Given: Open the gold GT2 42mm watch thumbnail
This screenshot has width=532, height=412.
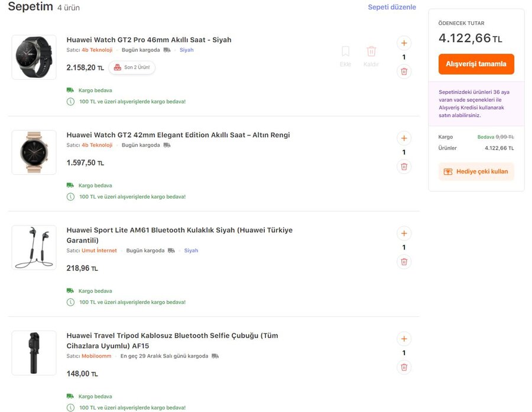Looking at the screenshot, I should click(34, 153).
